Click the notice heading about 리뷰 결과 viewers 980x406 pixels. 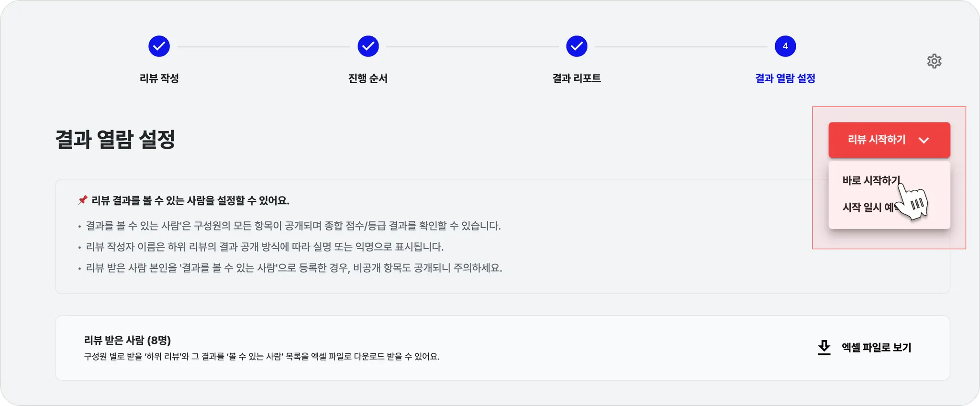point(190,200)
